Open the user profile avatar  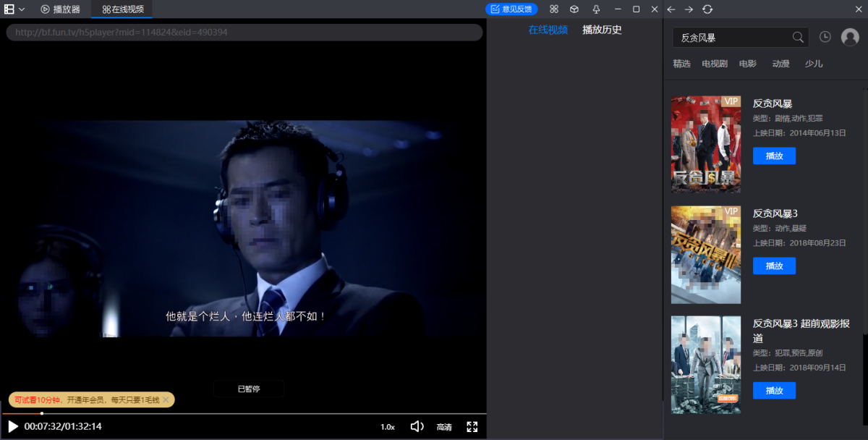[850, 38]
